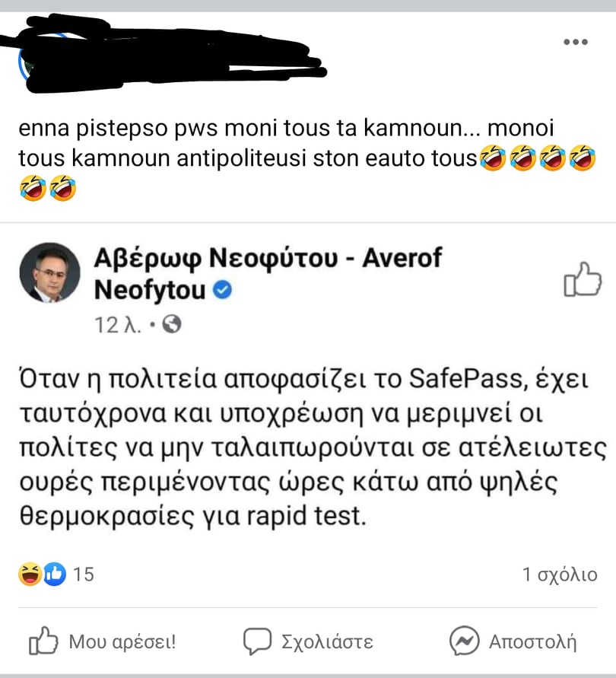Tap the comment speech bubble icon

pos(257,641)
